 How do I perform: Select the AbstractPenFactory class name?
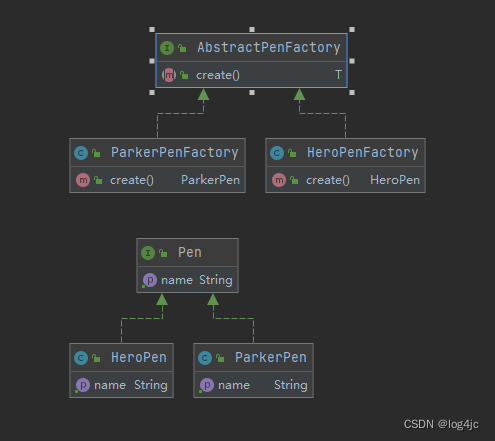point(269,47)
